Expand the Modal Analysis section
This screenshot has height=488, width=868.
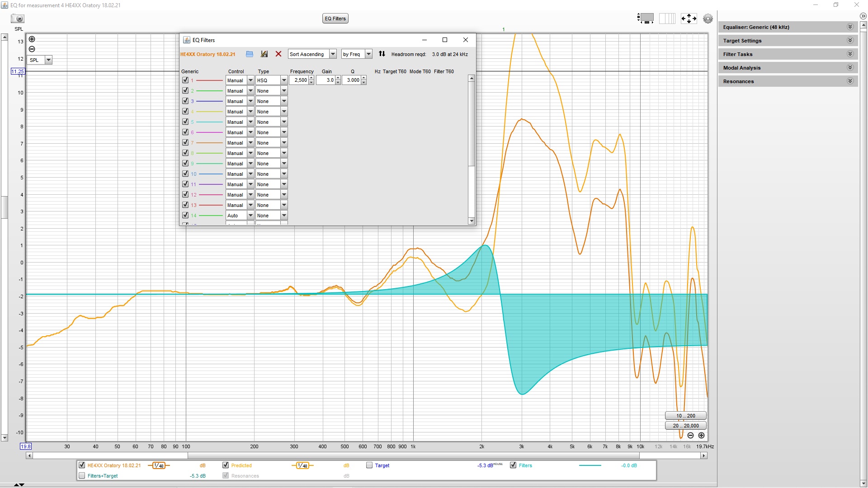coord(788,68)
